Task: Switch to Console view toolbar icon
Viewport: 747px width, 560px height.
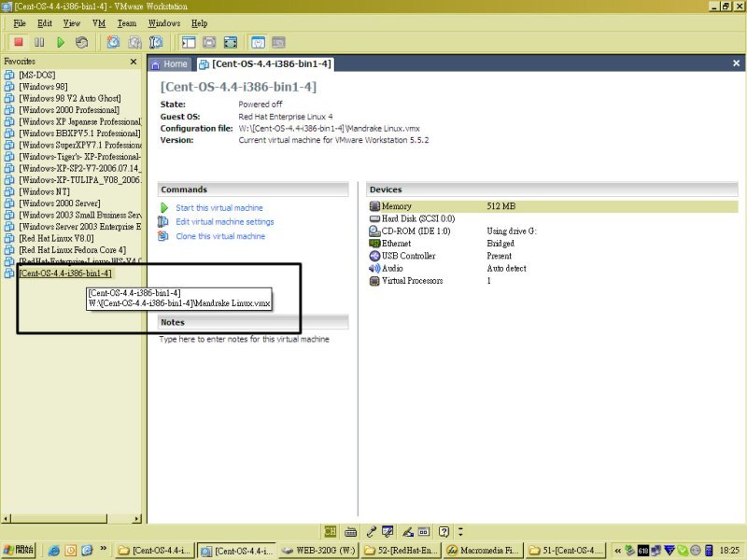Action: [x=278, y=42]
